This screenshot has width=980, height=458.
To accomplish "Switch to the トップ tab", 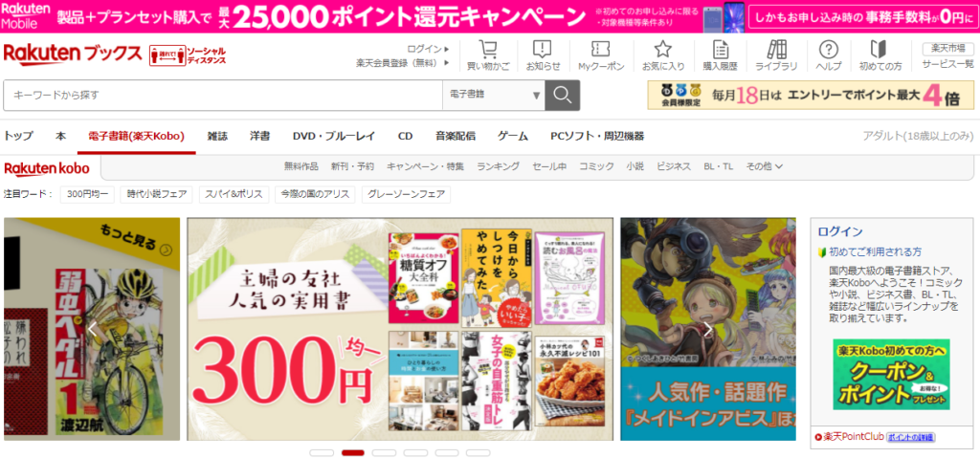I will coord(18,136).
